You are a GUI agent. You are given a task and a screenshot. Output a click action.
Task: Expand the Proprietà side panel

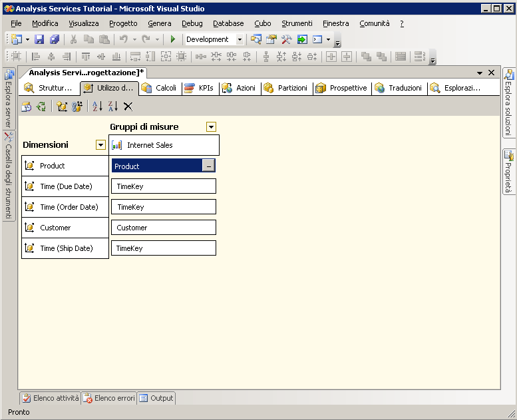click(509, 172)
